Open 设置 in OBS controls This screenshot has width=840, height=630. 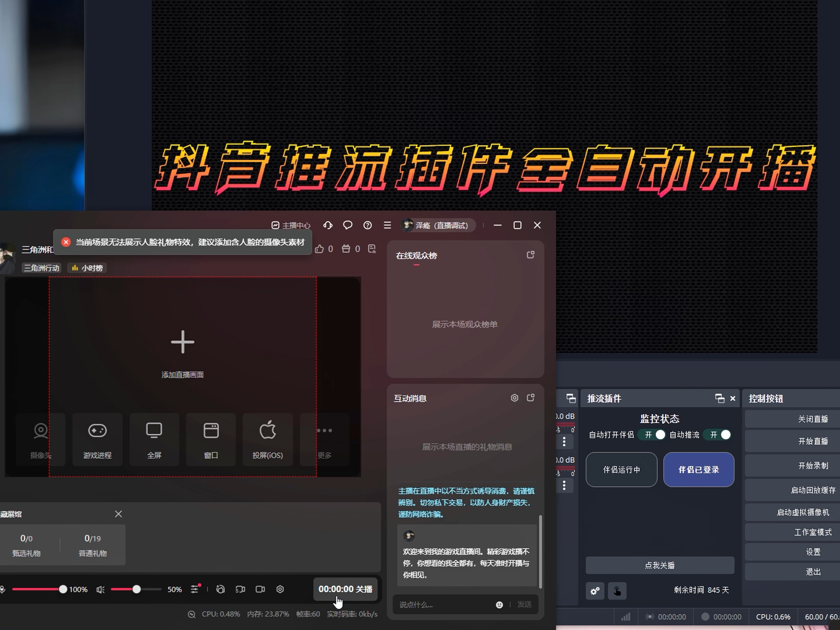792,552
